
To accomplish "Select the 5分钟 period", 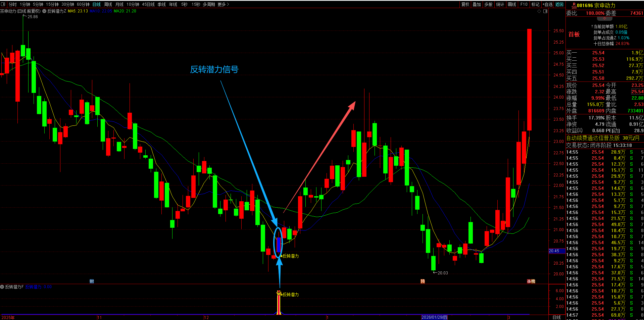I will 38,4.
